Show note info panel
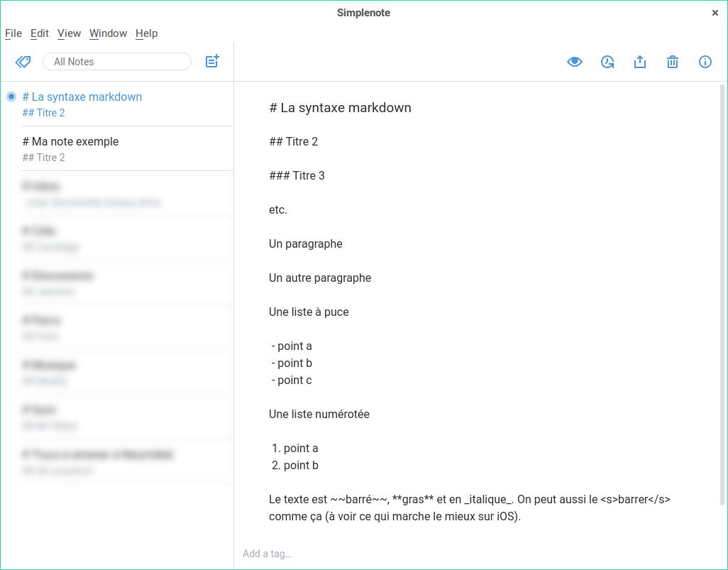This screenshot has width=728, height=570. (x=705, y=62)
